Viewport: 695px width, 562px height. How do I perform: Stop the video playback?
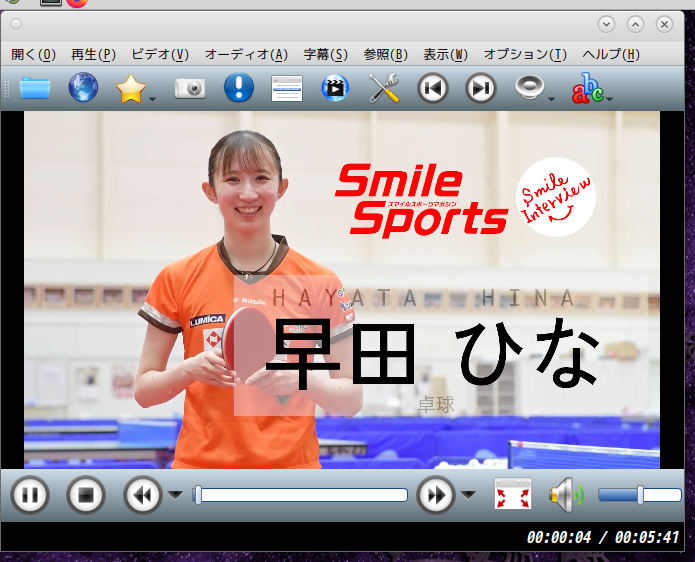tap(86, 495)
